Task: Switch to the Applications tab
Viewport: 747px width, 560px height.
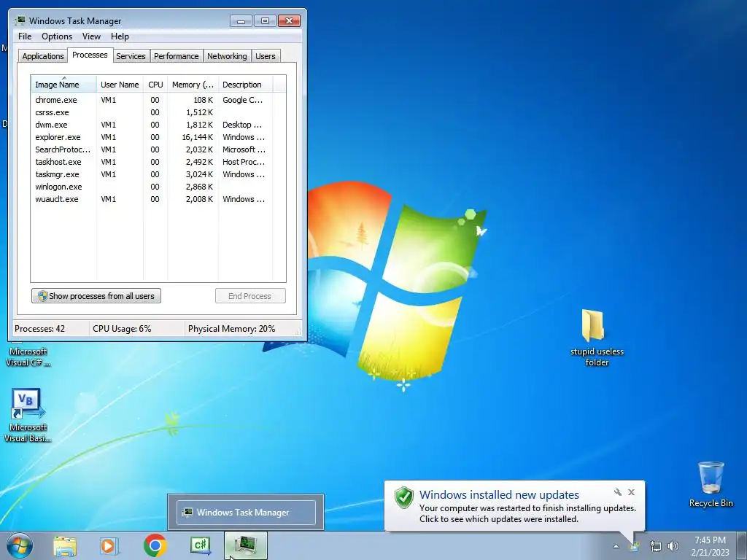Action: point(43,55)
